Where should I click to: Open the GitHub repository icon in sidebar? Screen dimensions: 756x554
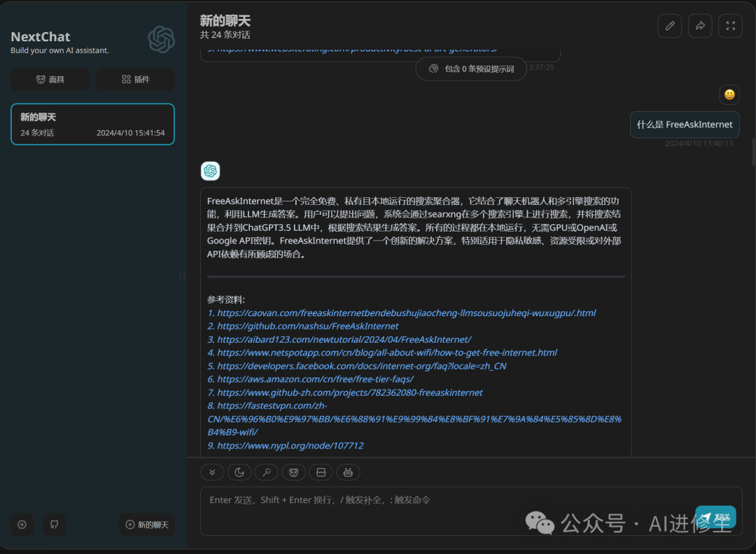[54, 525]
